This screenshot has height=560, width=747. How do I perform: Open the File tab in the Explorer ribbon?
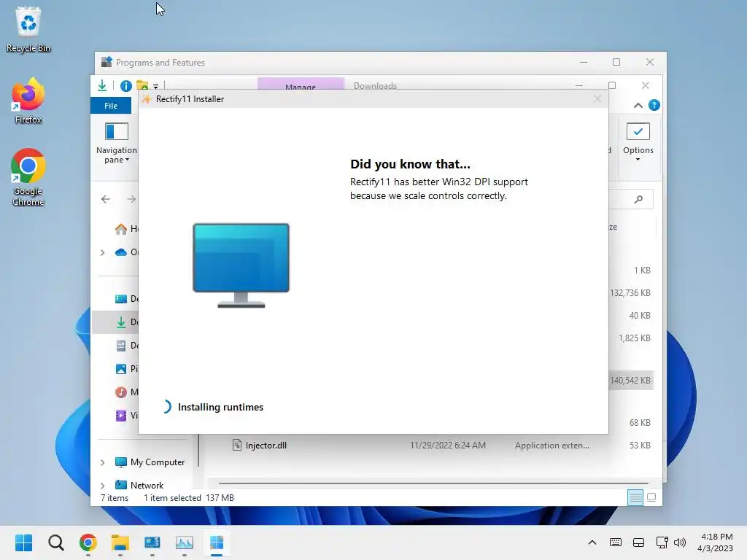pos(111,106)
